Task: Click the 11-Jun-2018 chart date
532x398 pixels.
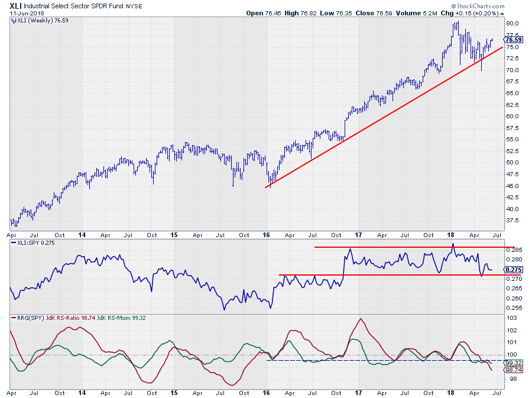Action: pos(27,13)
